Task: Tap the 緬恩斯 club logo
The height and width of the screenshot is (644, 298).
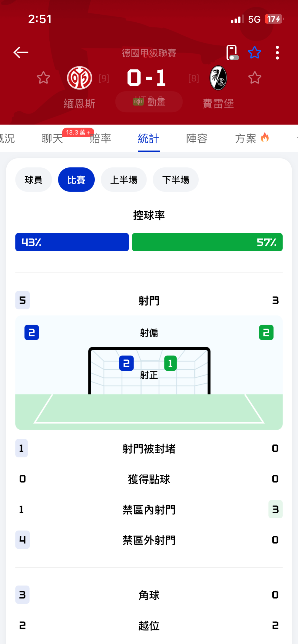Action: pos(79,78)
